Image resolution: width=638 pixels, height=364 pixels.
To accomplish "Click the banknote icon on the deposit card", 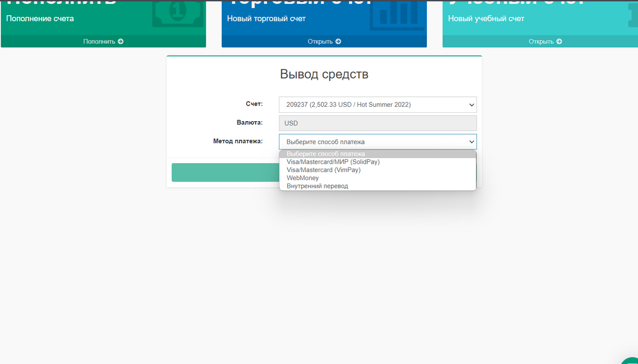I will (178, 13).
